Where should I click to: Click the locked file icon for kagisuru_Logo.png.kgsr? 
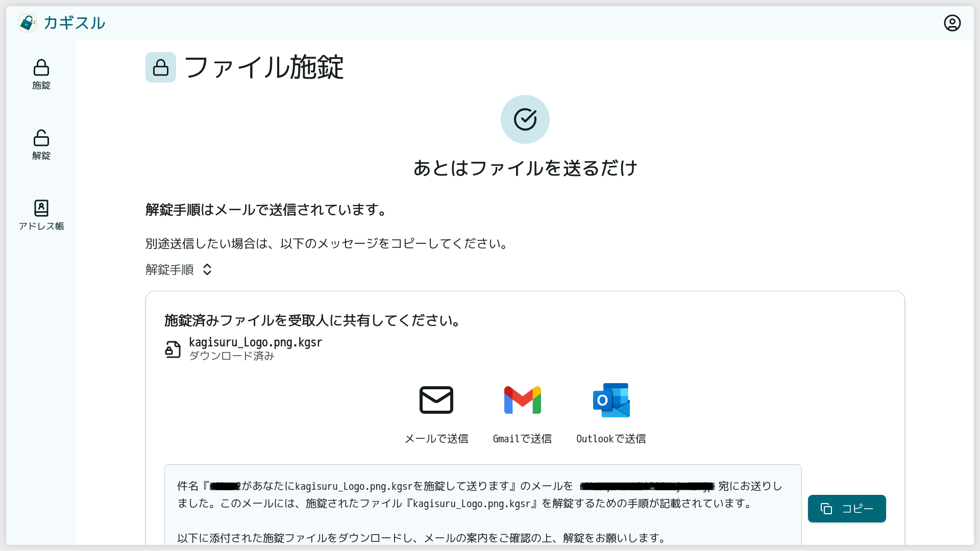coord(173,349)
